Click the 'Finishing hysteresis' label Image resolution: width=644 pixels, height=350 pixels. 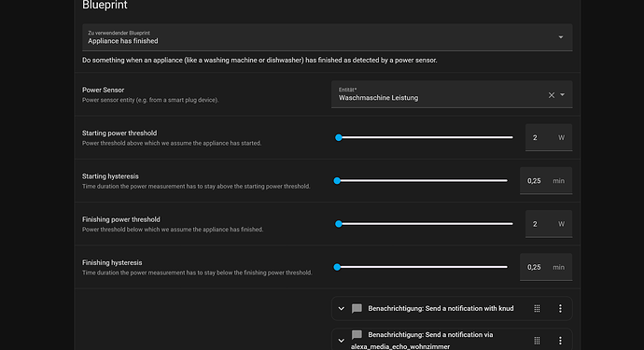pyautogui.click(x=112, y=262)
